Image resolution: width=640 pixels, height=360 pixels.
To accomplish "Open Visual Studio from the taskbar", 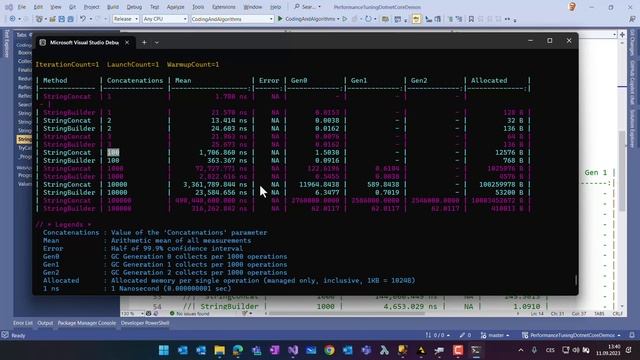I will [x=293, y=350].
